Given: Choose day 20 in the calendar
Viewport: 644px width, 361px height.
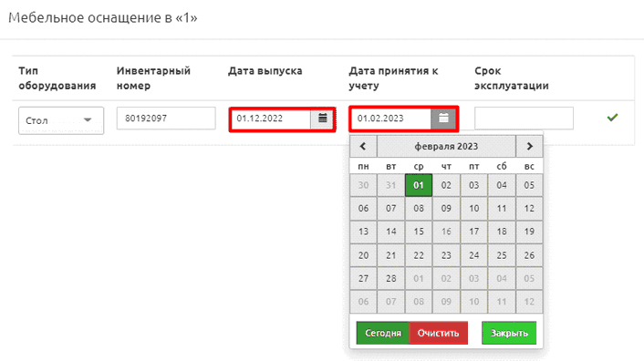Looking at the screenshot, I should (x=363, y=255).
